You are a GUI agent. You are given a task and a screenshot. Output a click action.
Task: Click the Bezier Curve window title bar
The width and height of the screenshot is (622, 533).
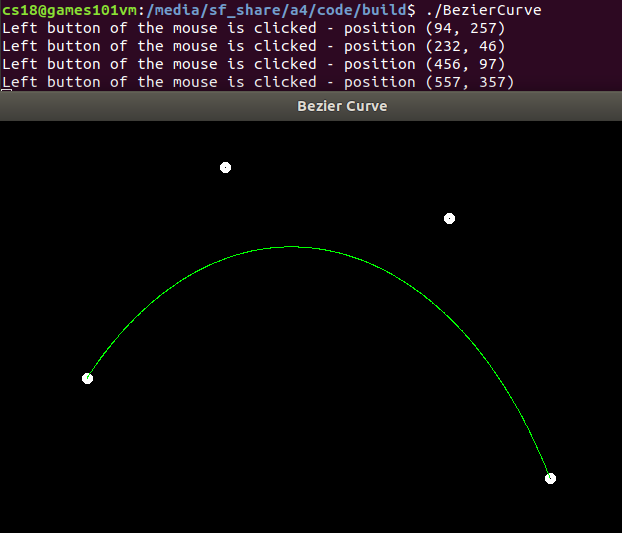(311, 106)
